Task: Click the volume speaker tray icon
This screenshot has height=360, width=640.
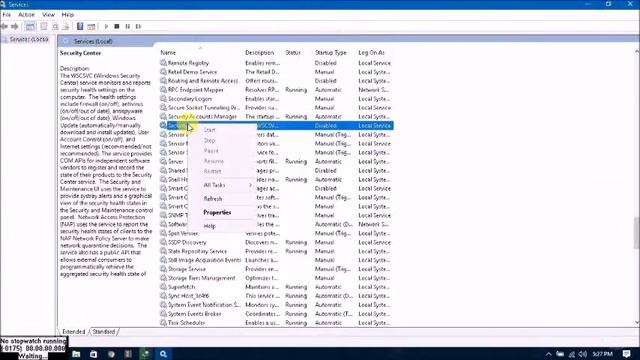Action: pos(582,354)
